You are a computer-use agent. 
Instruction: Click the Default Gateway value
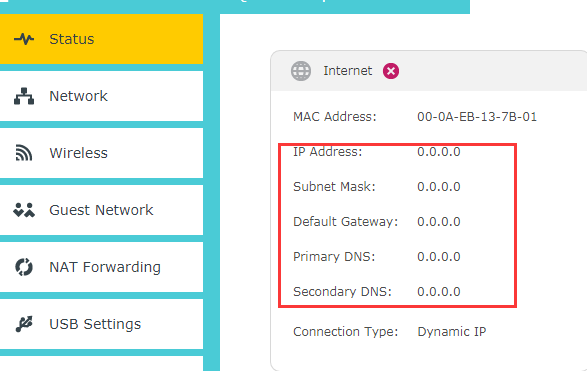coord(439,222)
